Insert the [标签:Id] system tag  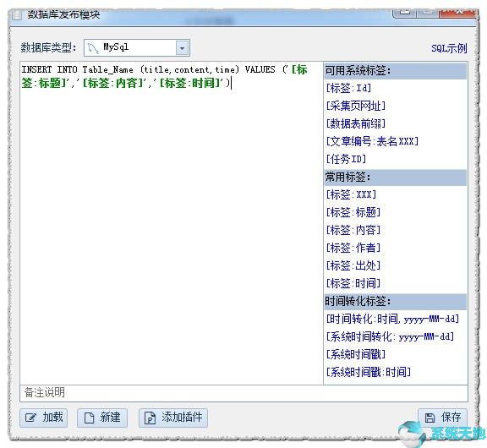point(348,88)
